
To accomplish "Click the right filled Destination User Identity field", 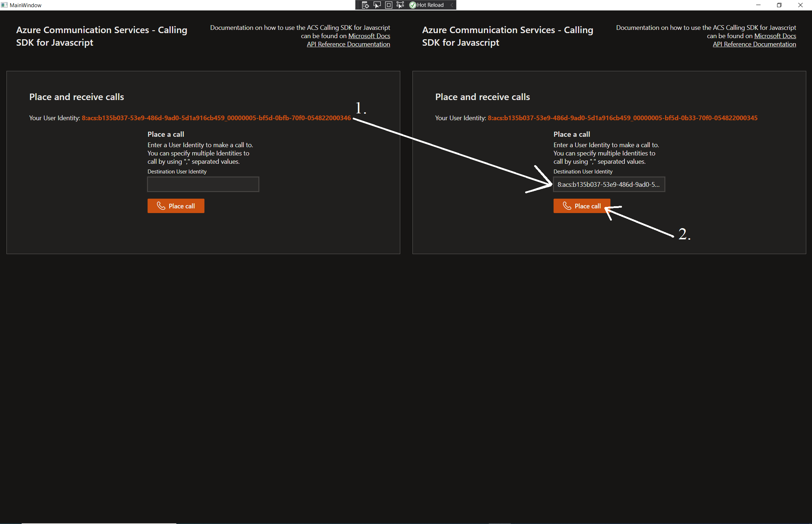I will pos(609,184).
